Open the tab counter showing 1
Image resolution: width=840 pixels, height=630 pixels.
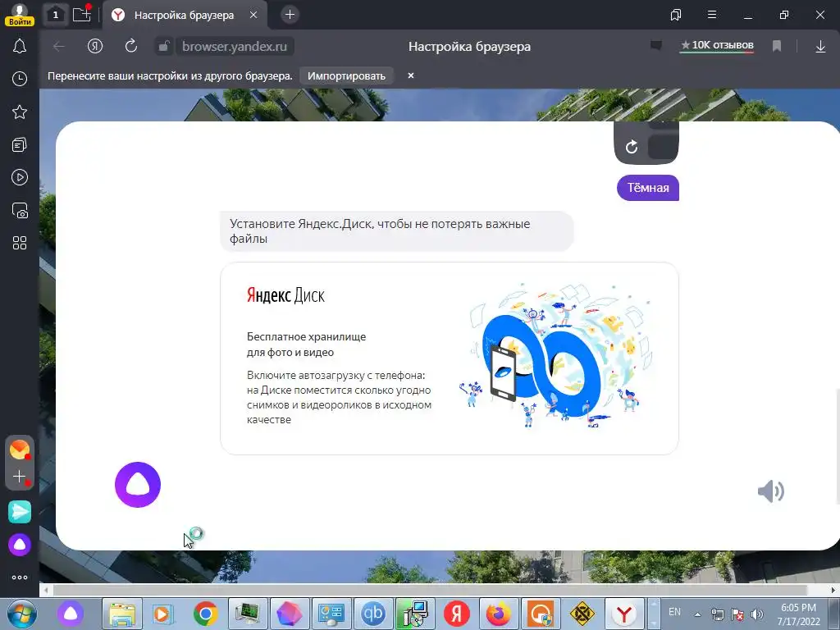(55, 15)
